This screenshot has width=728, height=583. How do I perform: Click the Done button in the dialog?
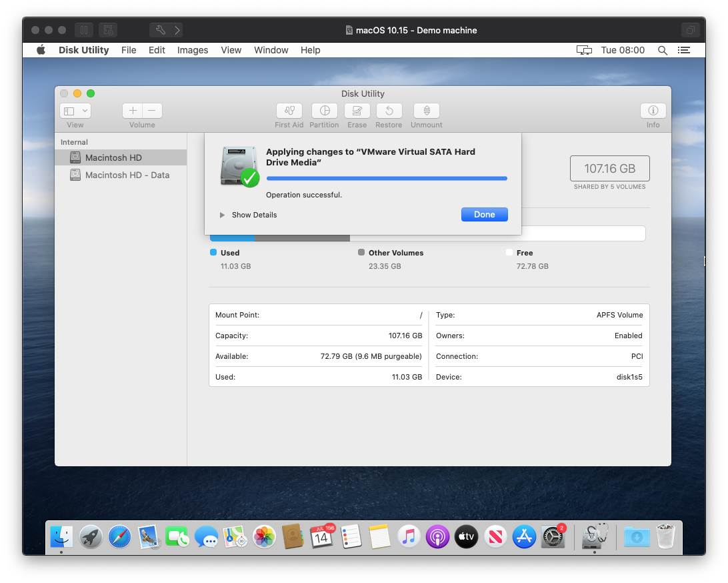(484, 215)
